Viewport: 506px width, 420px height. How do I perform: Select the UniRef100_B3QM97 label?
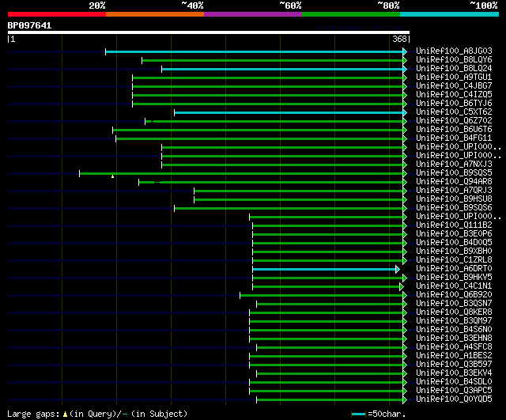tap(454, 321)
